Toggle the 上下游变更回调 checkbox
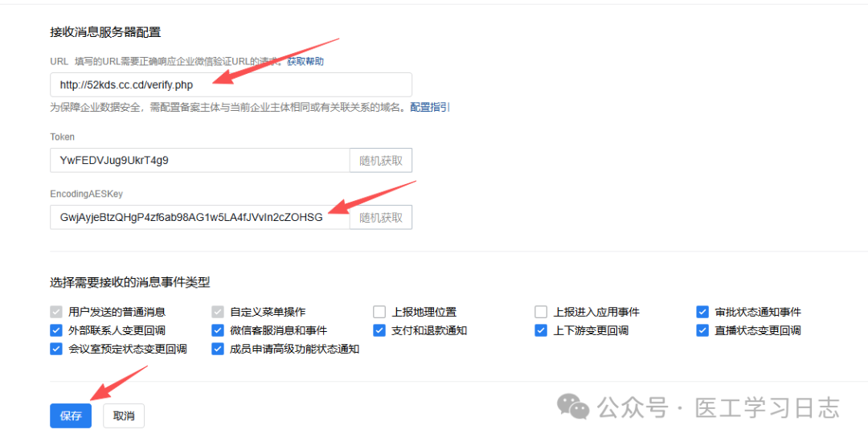Image resolution: width=868 pixels, height=442 pixels. (x=541, y=330)
